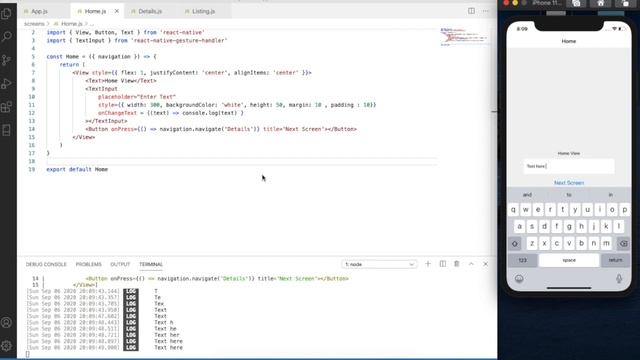640x360 pixels.
Task: Click the 'screens' breadcrumb segment
Action: pyautogui.click(x=34, y=24)
